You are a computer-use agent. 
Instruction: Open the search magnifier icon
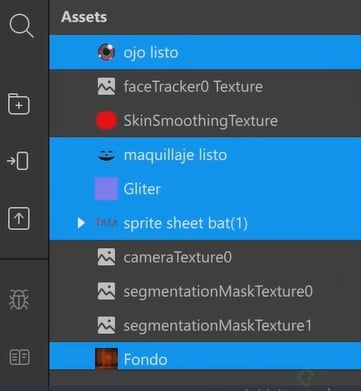[21, 26]
